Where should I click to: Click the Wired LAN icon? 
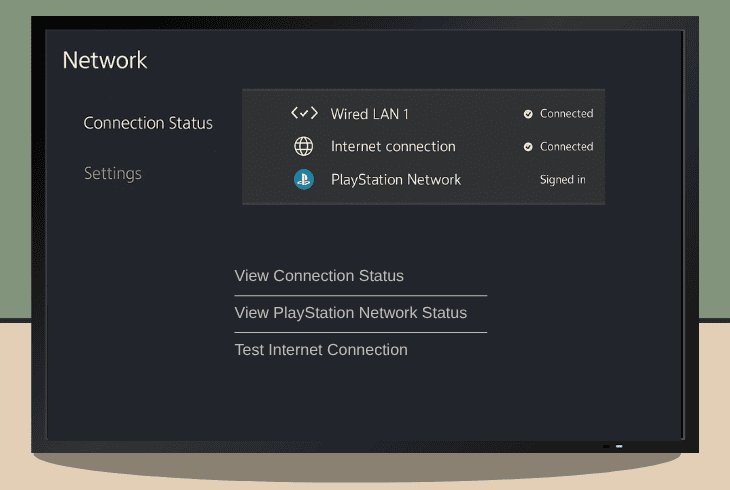[304, 113]
